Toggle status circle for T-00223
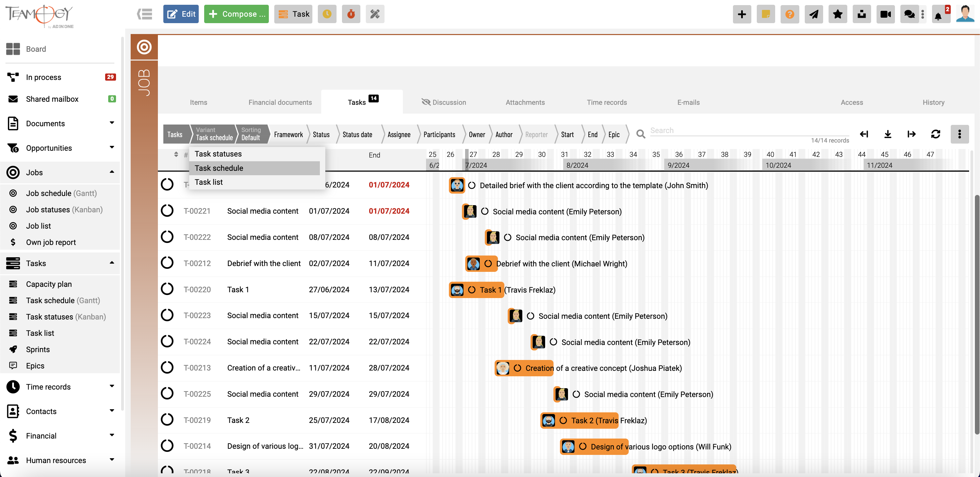 pos(167,315)
